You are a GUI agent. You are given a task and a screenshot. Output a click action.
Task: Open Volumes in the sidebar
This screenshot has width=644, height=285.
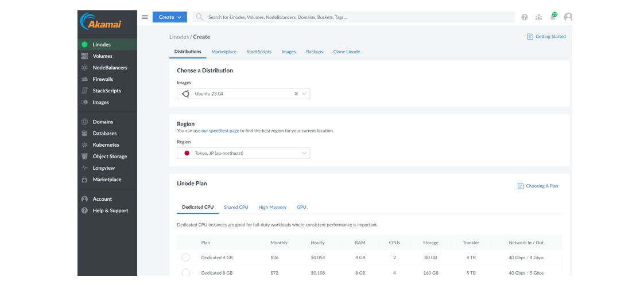107,56
